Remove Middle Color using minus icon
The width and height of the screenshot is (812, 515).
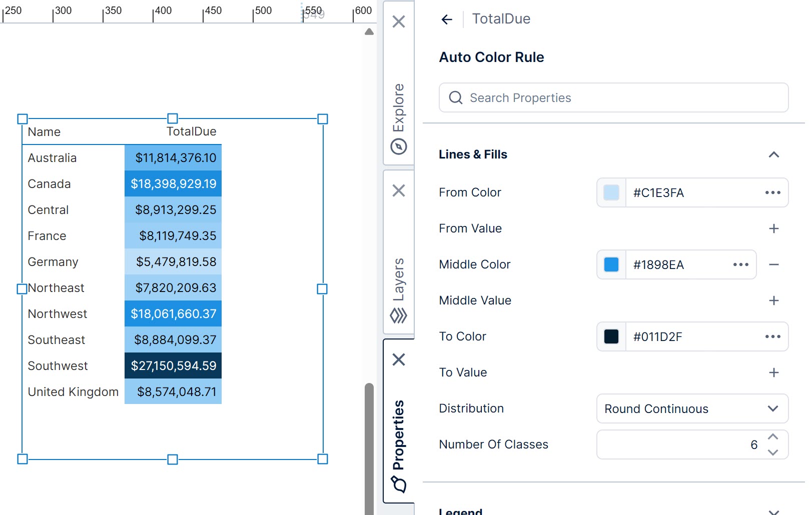[773, 264]
